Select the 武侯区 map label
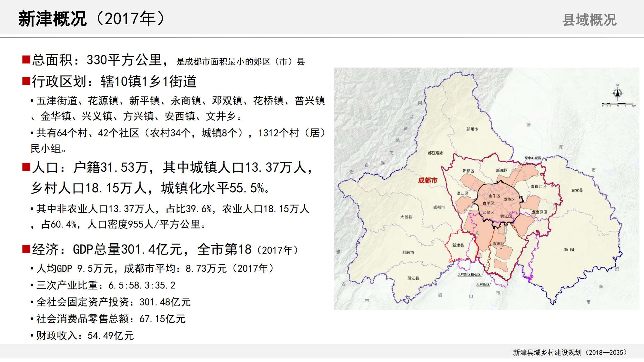The image size is (644, 362). (488, 212)
